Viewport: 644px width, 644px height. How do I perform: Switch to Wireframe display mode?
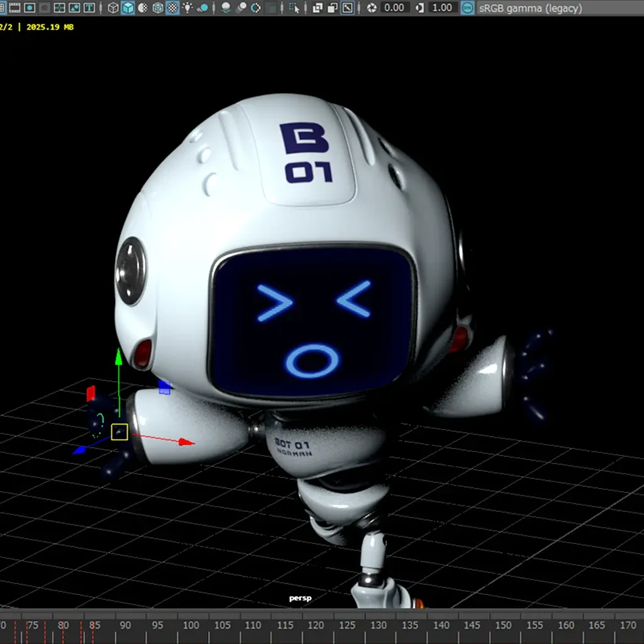click(113, 8)
